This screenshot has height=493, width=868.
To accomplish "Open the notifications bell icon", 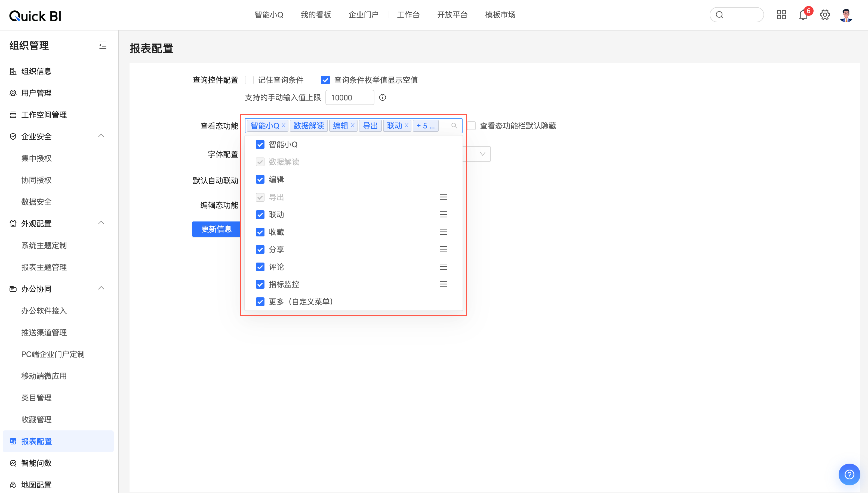I will (x=803, y=15).
